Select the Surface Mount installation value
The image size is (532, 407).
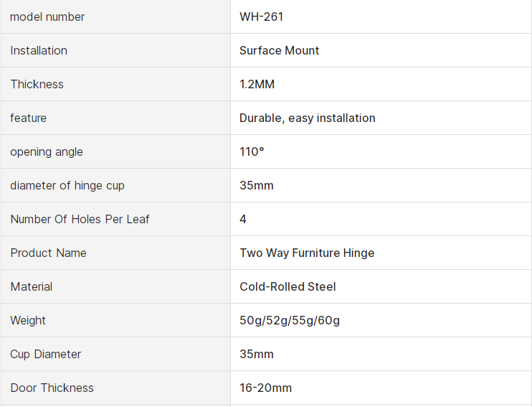point(280,50)
